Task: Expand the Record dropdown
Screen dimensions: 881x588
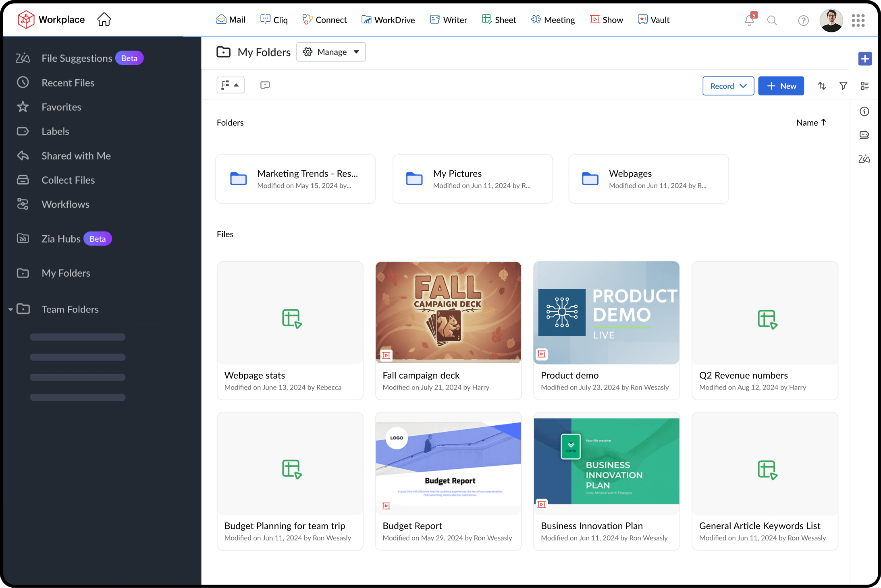Action: [x=728, y=86]
